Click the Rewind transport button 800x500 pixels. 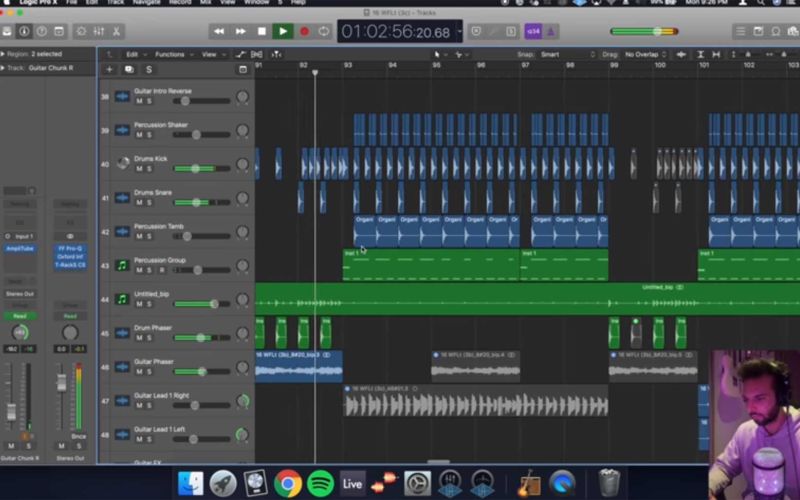coord(219,32)
